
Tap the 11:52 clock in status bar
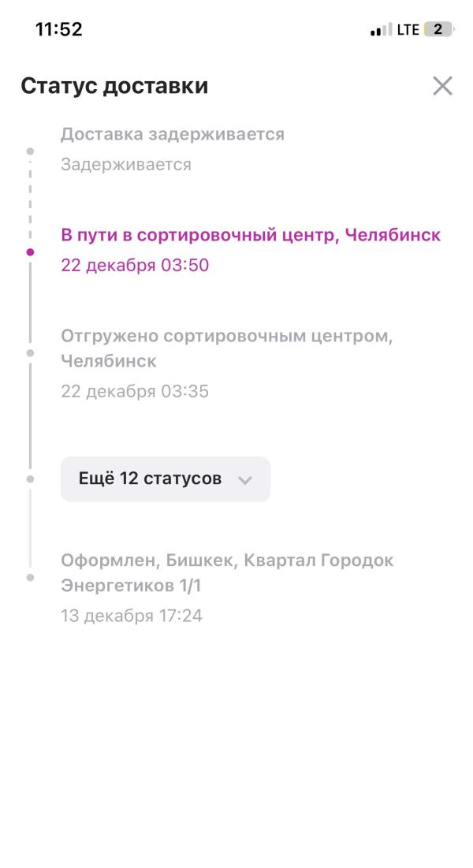point(59,29)
